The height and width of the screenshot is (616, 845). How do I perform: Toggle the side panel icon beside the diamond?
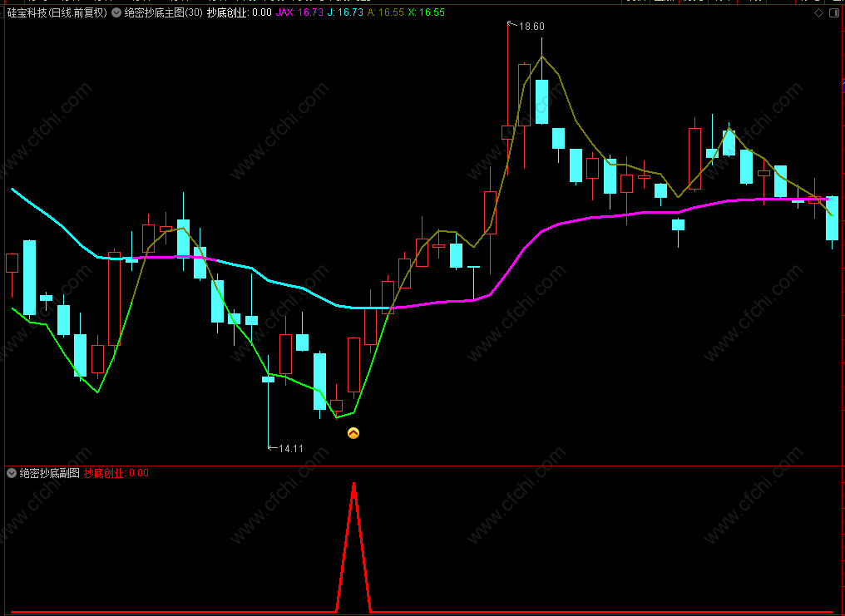[x=835, y=13]
